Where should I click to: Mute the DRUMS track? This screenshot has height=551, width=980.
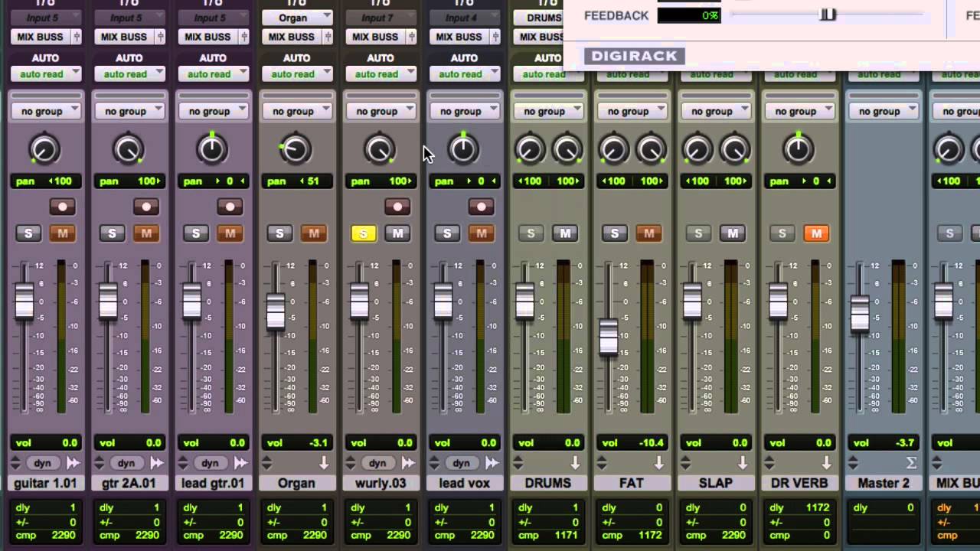click(x=565, y=233)
